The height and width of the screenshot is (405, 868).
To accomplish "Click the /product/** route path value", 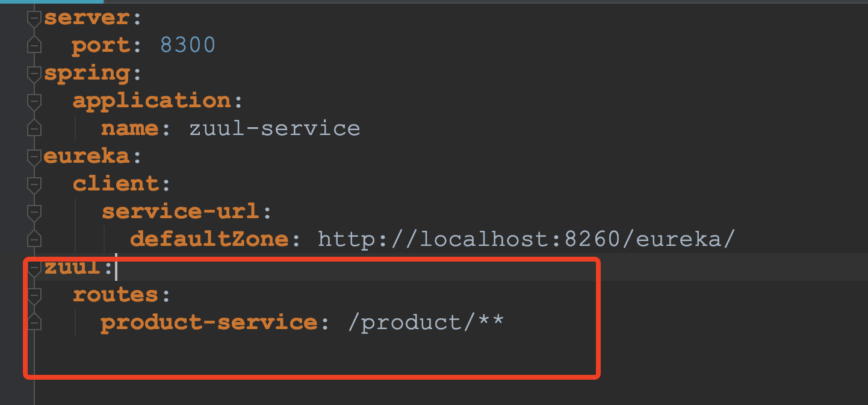I will point(425,322).
